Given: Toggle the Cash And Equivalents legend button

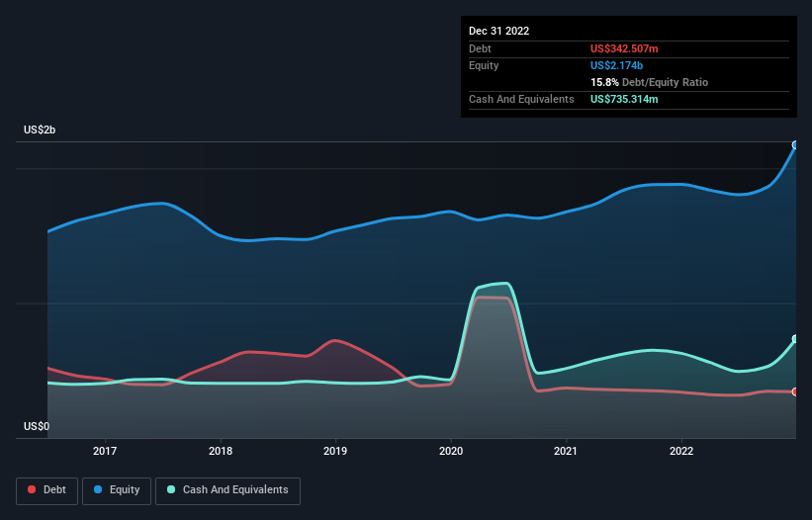Looking at the screenshot, I should 227,490.
